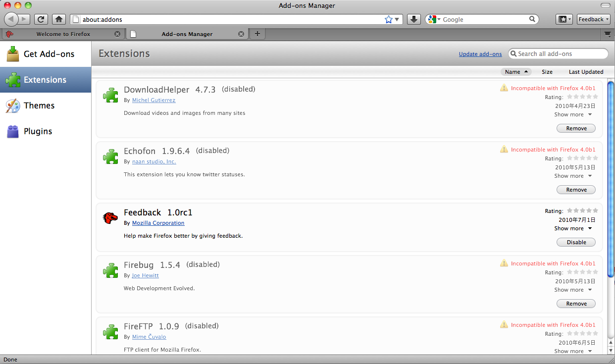
Task: Select the Extensions category
Action: (x=46, y=80)
